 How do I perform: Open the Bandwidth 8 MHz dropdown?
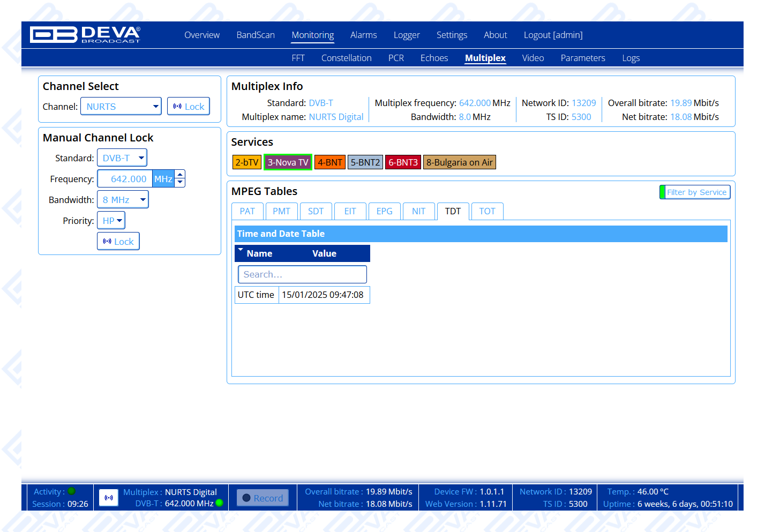pyautogui.click(x=123, y=199)
